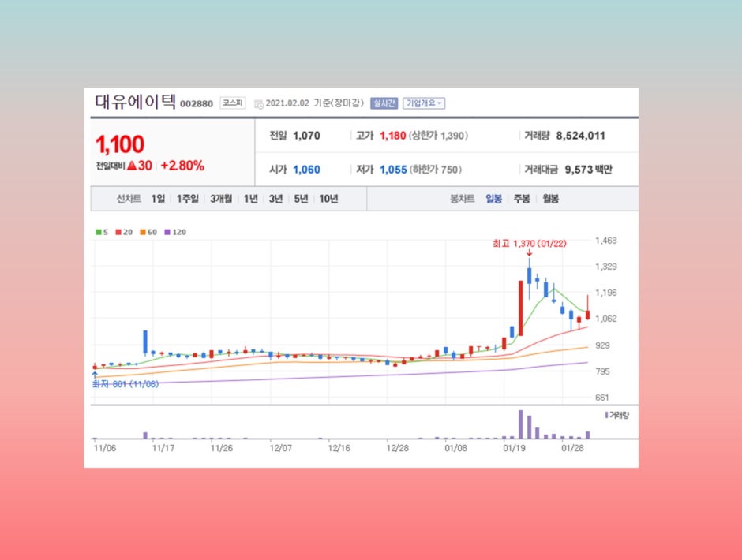The image size is (742, 560).
Task: Select the 10년 line chart period
Action: [x=328, y=199]
